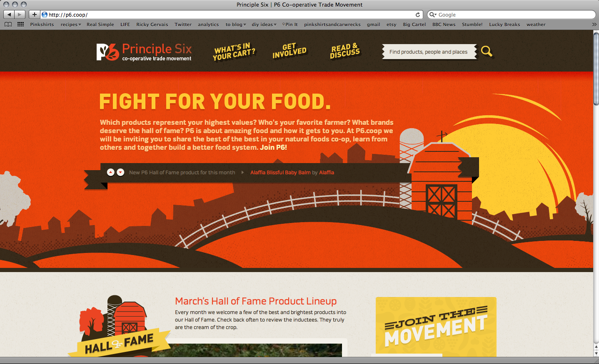Viewport: 599px width, 364px height.
Task: Click the up arrow on the news ticker
Action: coord(111,172)
